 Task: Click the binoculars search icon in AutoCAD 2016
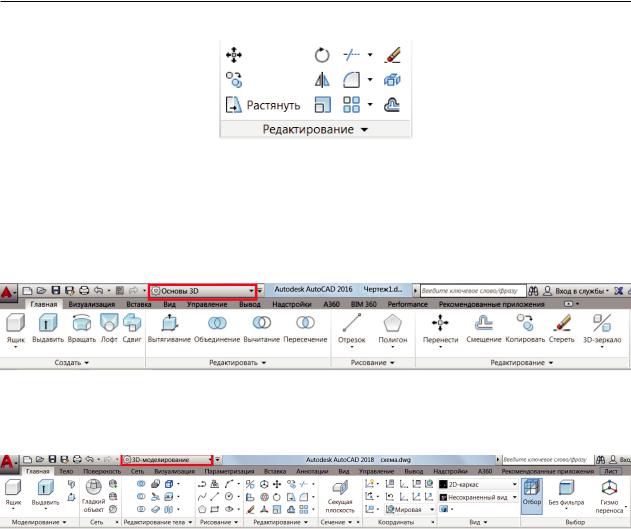(533, 290)
